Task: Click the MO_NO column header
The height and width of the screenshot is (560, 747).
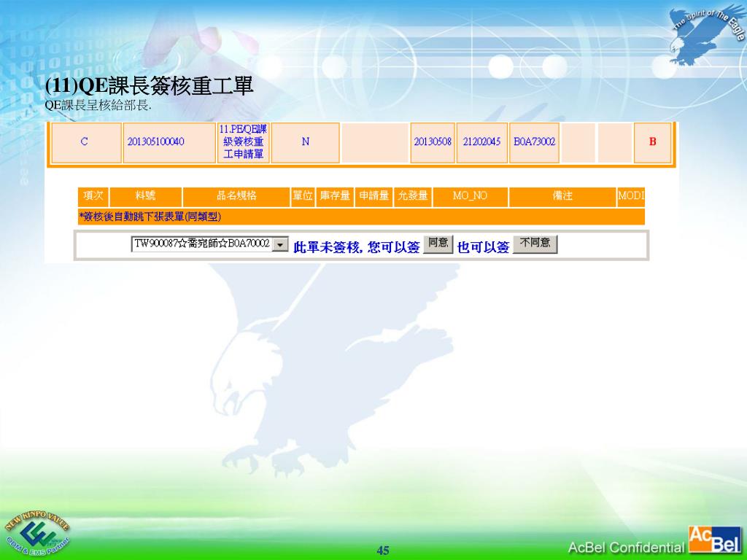Action: [471, 196]
